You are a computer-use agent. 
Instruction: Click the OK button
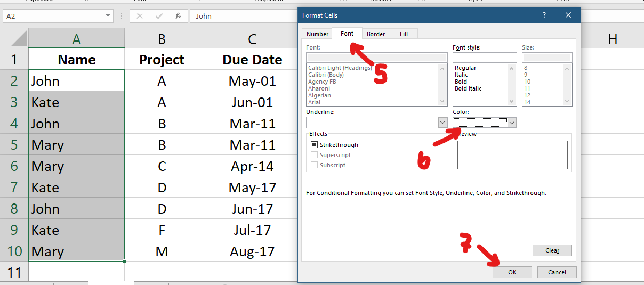click(512, 272)
